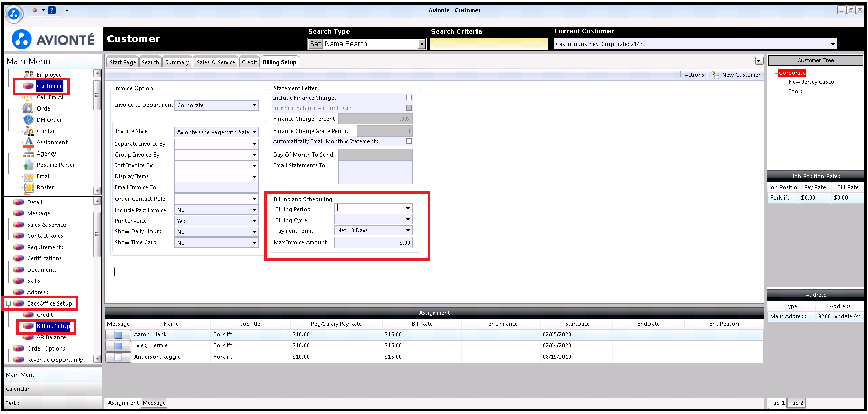
Task: Open the Roster menu icon
Action: pyautogui.click(x=29, y=187)
